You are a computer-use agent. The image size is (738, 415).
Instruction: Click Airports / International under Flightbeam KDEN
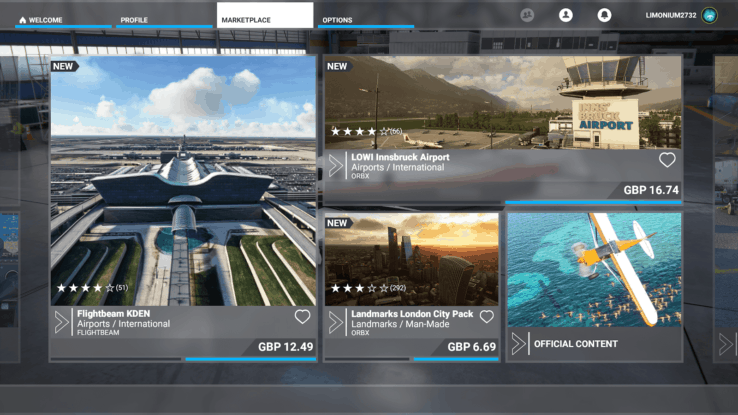tap(123, 324)
